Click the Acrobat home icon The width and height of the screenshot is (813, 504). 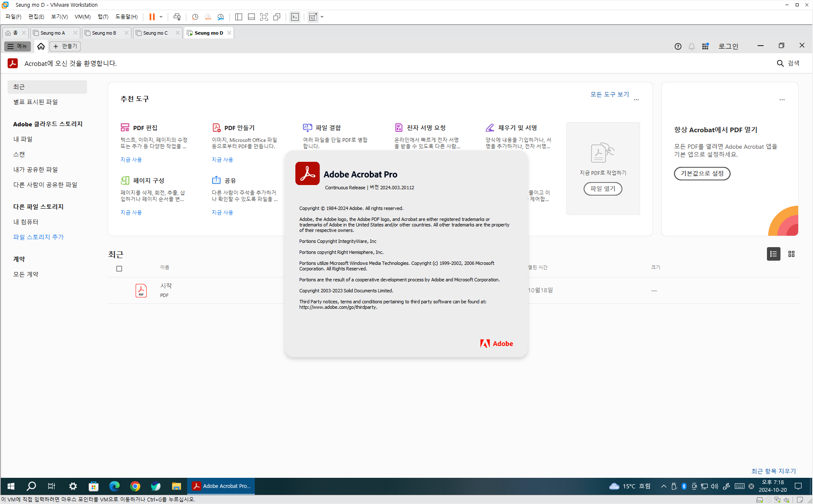point(41,46)
